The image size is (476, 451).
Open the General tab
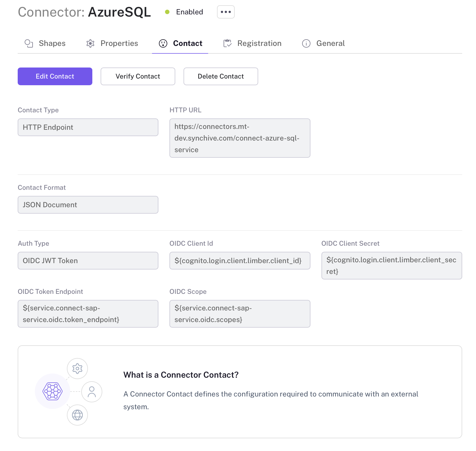pyautogui.click(x=323, y=43)
